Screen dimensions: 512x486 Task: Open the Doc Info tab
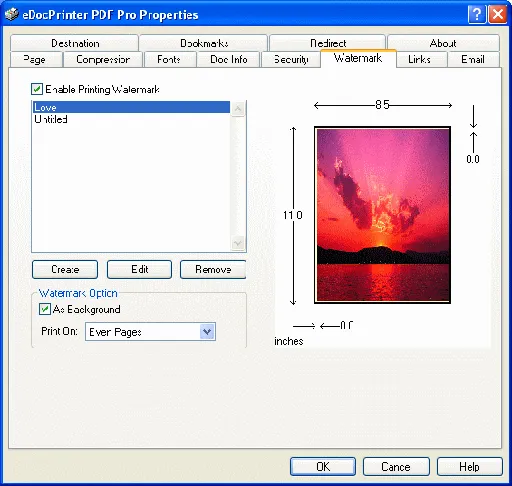point(228,59)
